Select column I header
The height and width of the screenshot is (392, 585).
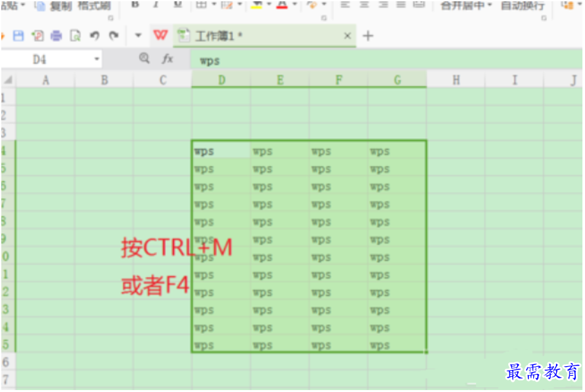click(x=515, y=80)
